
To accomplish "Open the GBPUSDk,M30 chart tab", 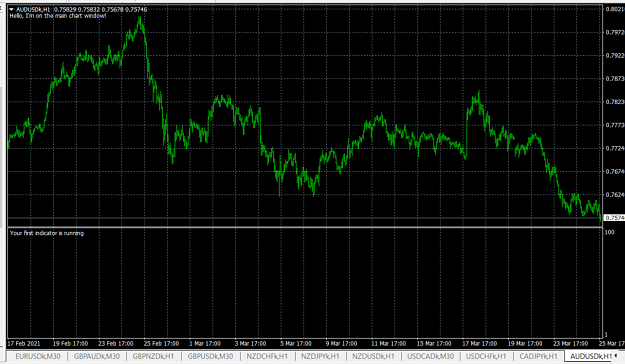I will click(x=210, y=356).
